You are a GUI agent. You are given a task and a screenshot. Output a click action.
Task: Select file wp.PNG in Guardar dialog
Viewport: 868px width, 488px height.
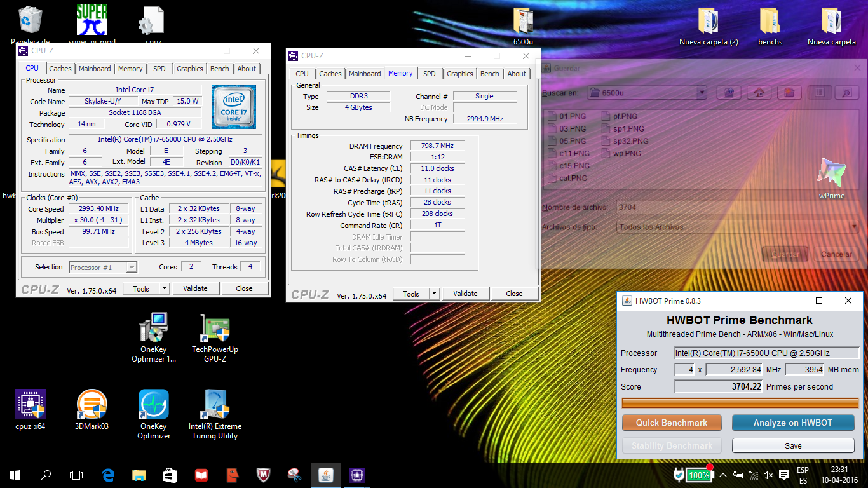pyautogui.click(x=621, y=153)
